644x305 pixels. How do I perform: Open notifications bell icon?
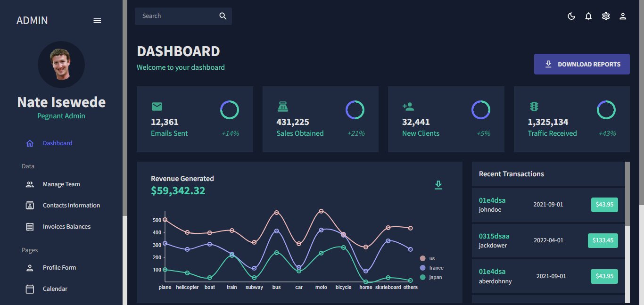(588, 16)
